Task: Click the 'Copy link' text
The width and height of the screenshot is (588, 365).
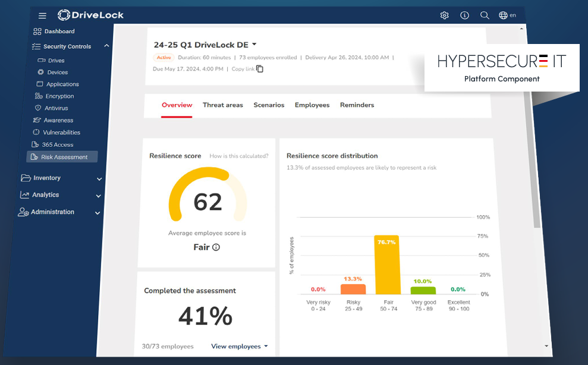Action: click(243, 69)
